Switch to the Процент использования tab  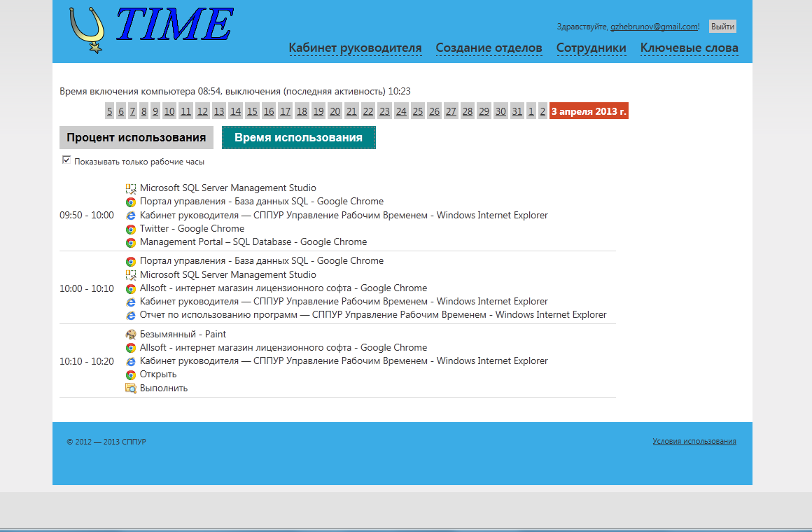(136, 137)
